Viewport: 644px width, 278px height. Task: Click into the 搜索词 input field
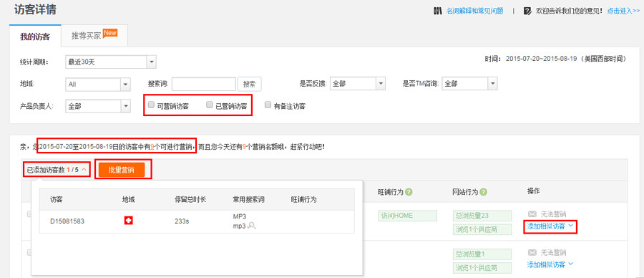pyautogui.click(x=204, y=84)
